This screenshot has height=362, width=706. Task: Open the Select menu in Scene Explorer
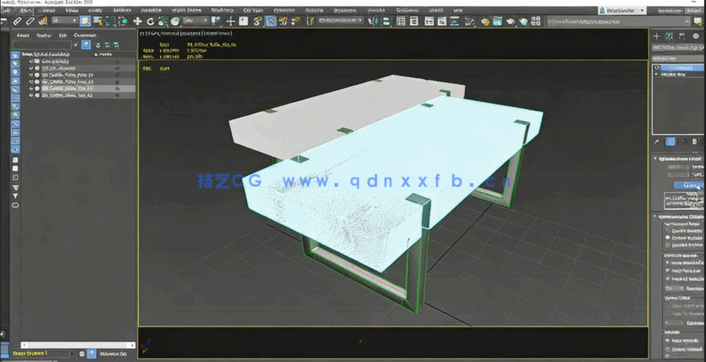click(23, 35)
